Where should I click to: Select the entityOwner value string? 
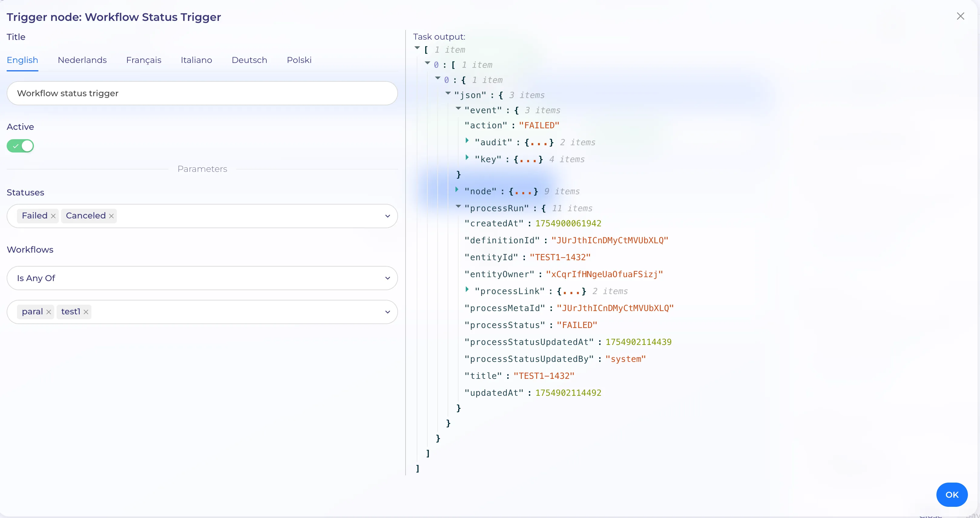pyautogui.click(x=604, y=275)
